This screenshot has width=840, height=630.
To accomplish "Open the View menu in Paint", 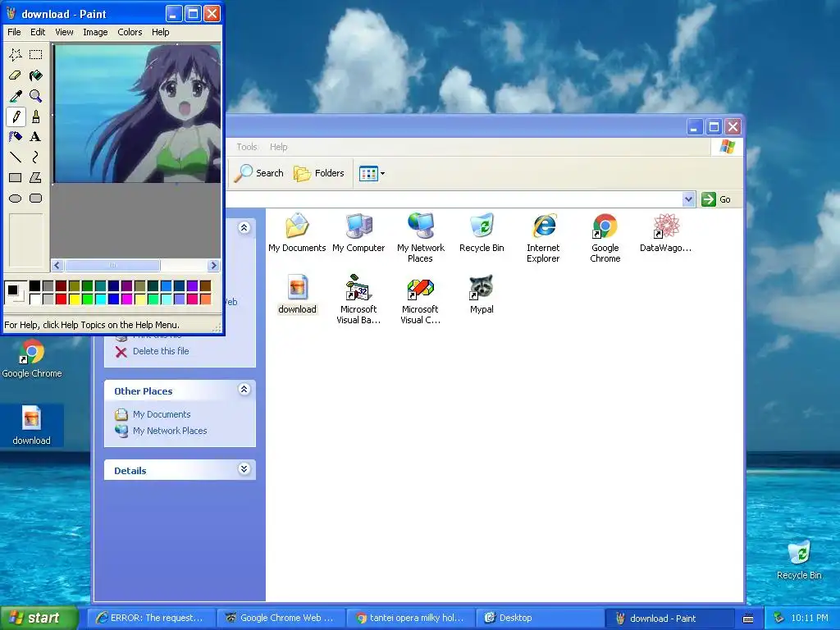I will 64,32.
